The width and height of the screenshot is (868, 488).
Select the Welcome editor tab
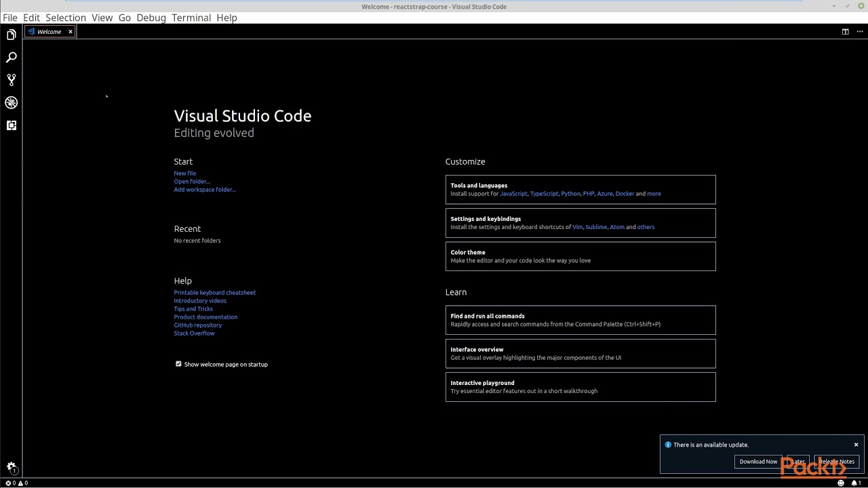49,32
